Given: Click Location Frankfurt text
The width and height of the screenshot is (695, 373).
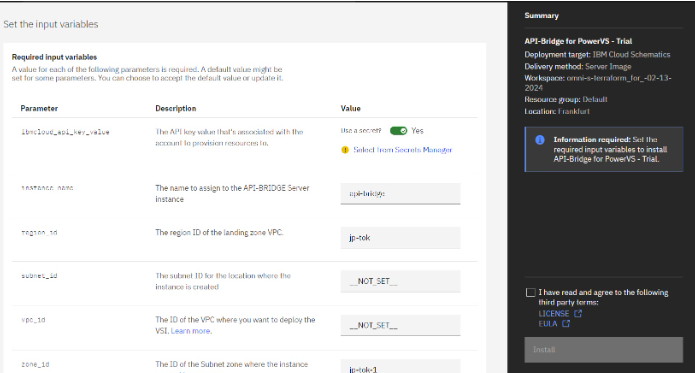Looking at the screenshot, I should point(557,111).
